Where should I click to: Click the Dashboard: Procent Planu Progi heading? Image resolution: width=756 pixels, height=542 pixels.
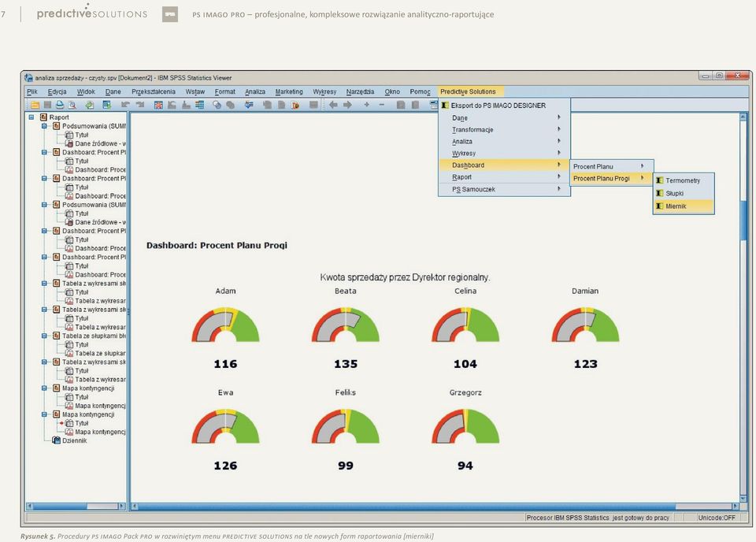click(217, 245)
